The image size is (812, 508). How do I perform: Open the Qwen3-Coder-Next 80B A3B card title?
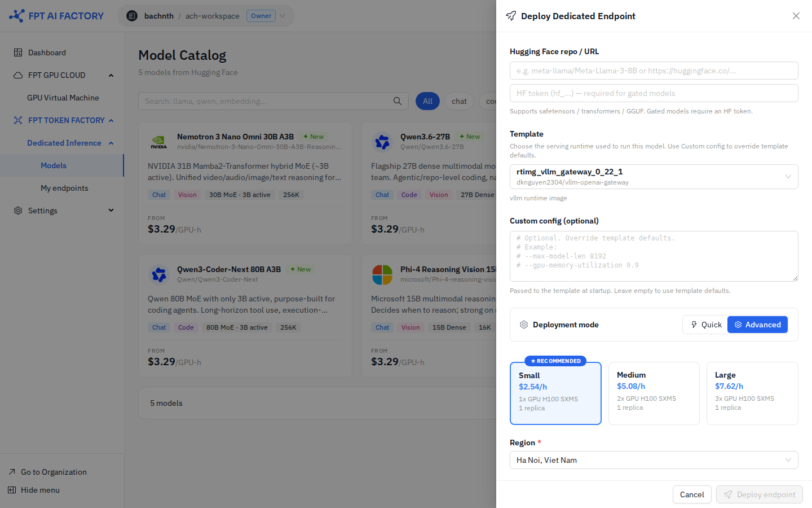click(x=229, y=269)
